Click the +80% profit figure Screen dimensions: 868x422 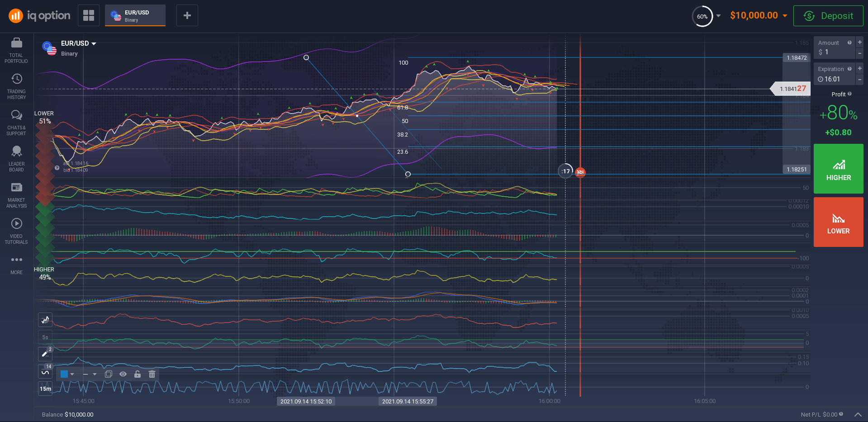coord(838,113)
